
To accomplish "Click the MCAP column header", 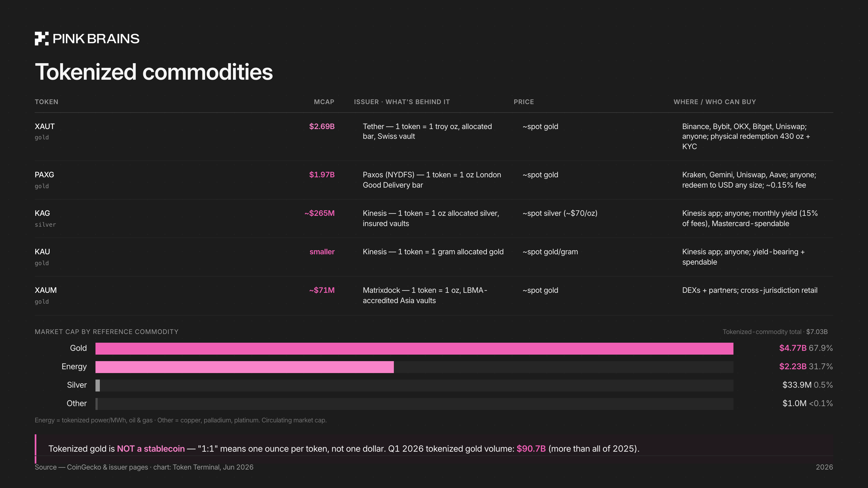I will (324, 102).
